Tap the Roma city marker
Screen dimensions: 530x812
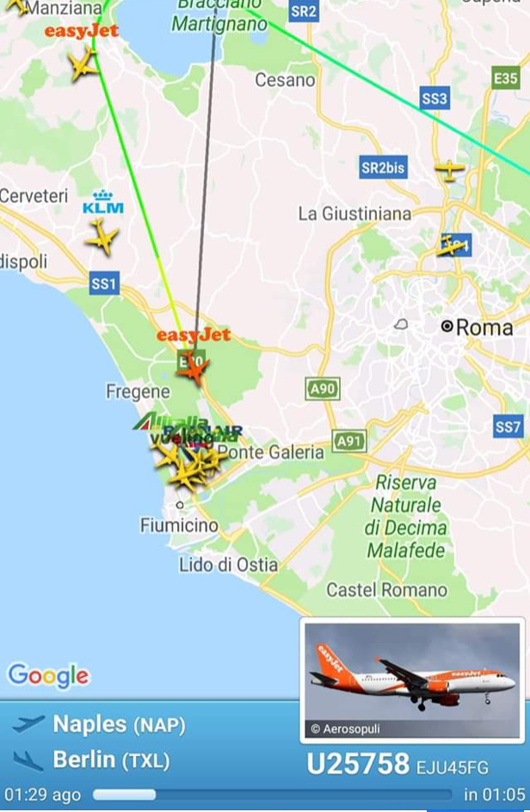click(x=447, y=326)
